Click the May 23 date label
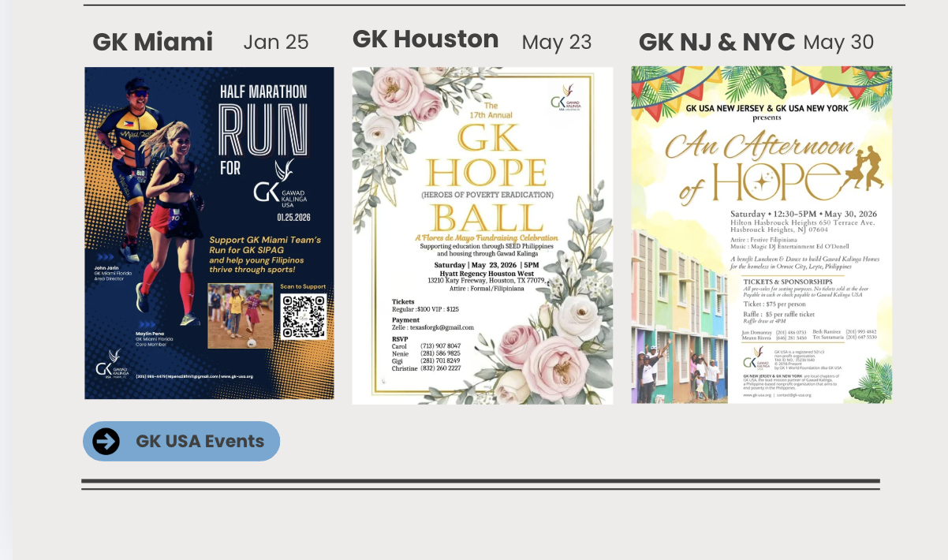The width and height of the screenshot is (948, 560). [x=556, y=42]
